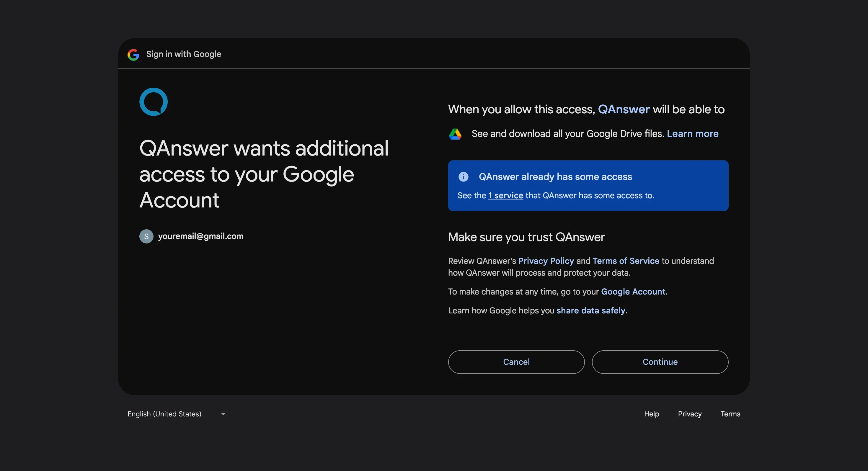The width and height of the screenshot is (868, 471).
Task: Open the Google Account link
Action: 633,292
